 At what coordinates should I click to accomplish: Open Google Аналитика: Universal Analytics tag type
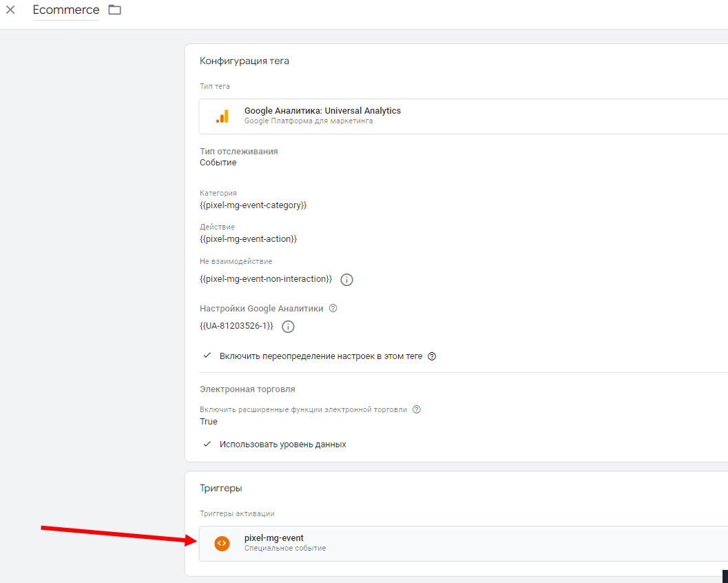(x=464, y=116)
